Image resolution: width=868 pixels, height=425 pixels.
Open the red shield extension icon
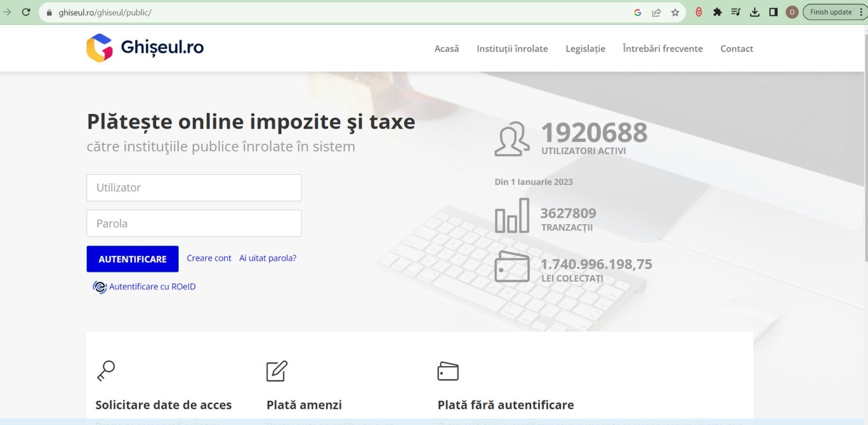click(698, 12)
